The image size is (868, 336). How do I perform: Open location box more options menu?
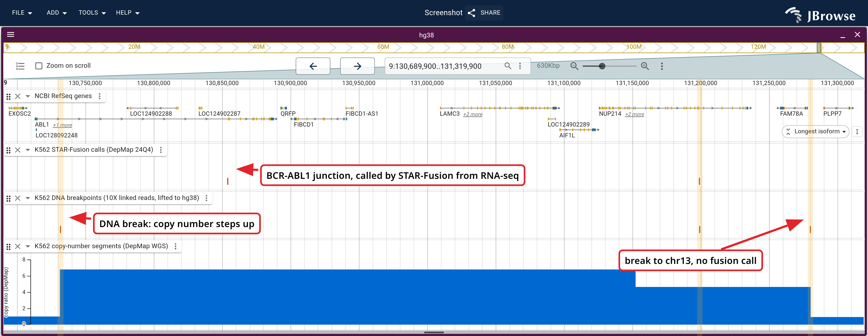520,66
